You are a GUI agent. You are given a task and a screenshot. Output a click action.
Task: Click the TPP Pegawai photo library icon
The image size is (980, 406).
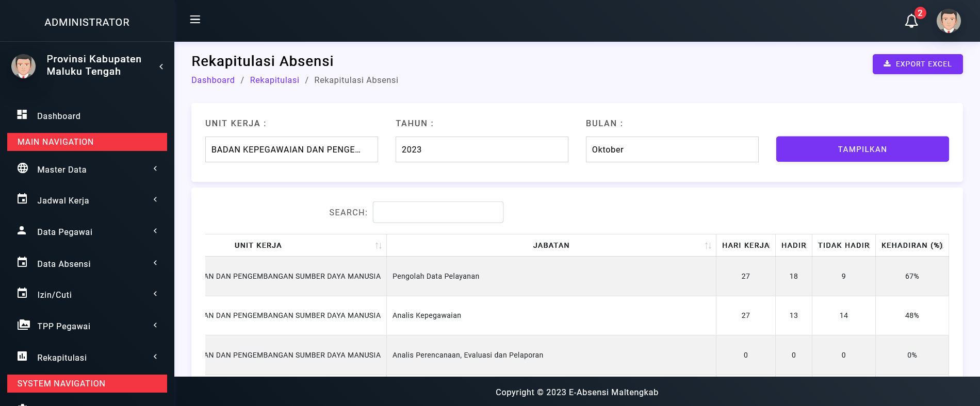click(23, 325)
